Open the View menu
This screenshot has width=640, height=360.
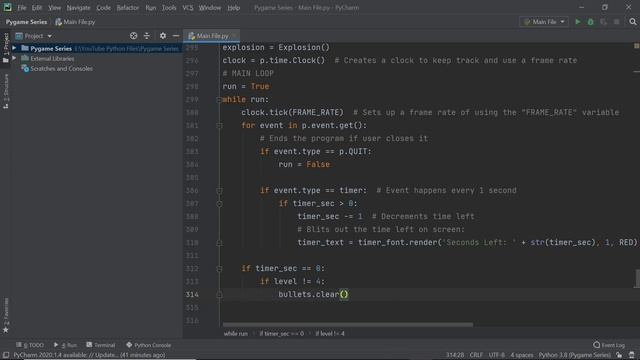coord(54,8)
